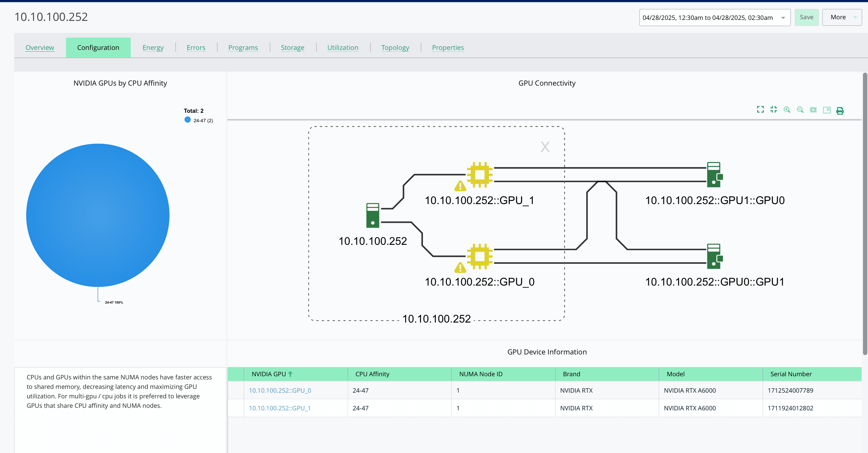This screenshot has height=453, width=868.
Task: Switch to the Storage tab
Action: (x=292, y=47)
